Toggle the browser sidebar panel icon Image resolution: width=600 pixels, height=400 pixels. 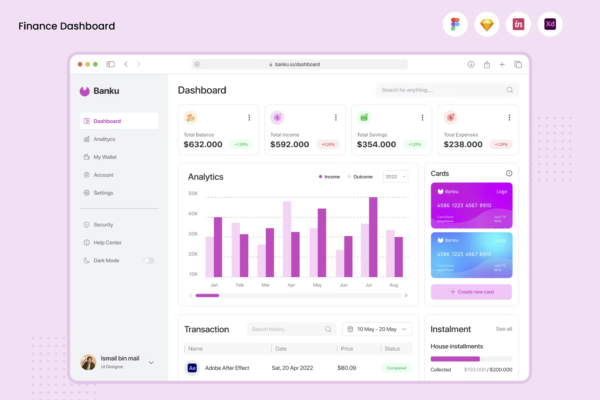[111, 64]
